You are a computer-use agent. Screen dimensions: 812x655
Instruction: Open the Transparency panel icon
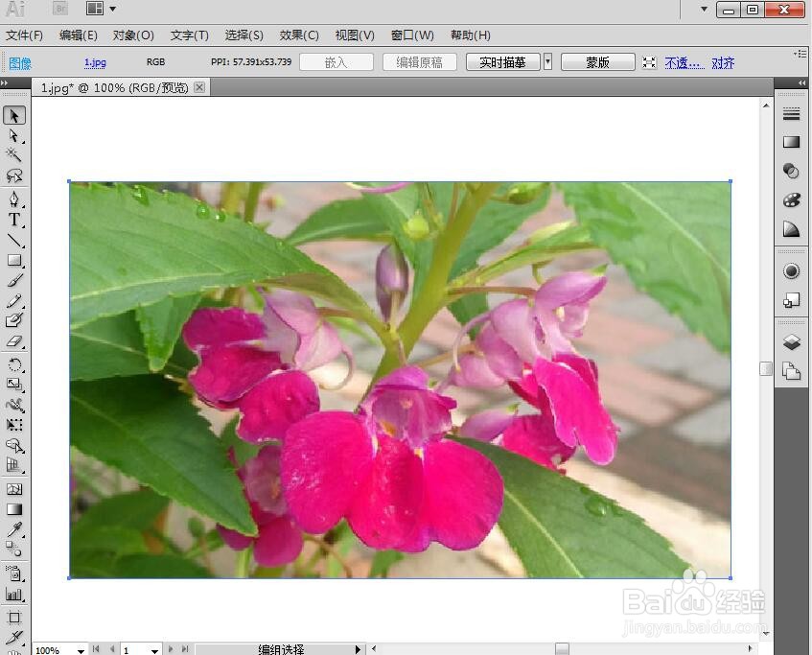(791, 171)
